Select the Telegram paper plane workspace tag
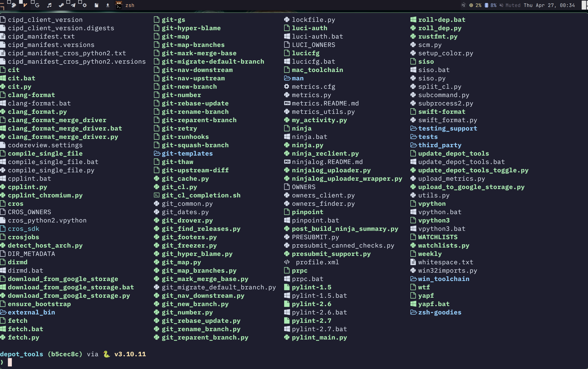The width and height of the screenshot is (588, 369). pos(73,5)
